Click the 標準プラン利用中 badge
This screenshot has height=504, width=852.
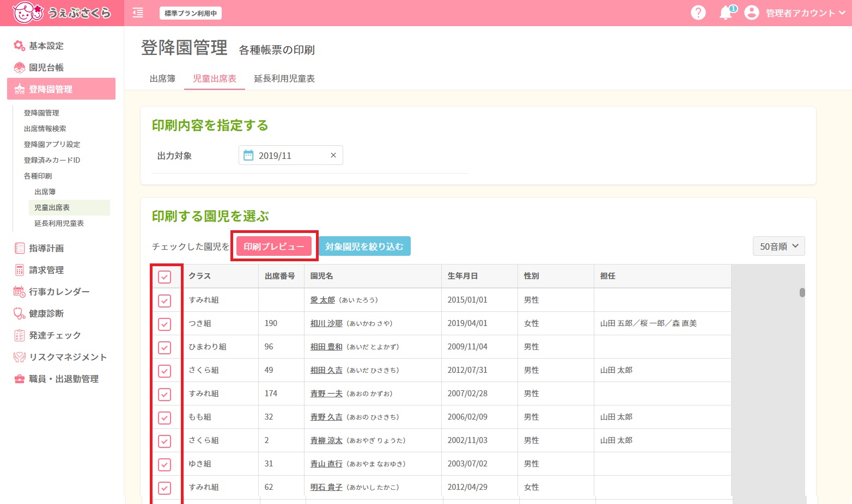point(191,13)
